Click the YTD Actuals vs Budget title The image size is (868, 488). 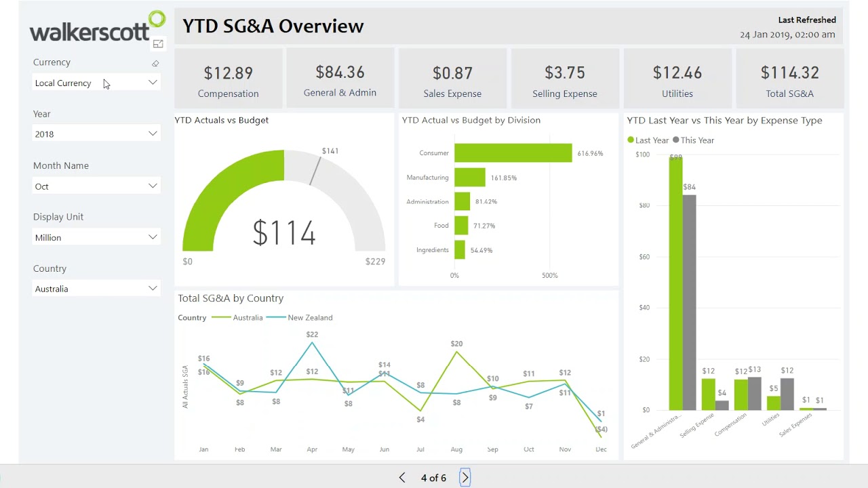222,120
